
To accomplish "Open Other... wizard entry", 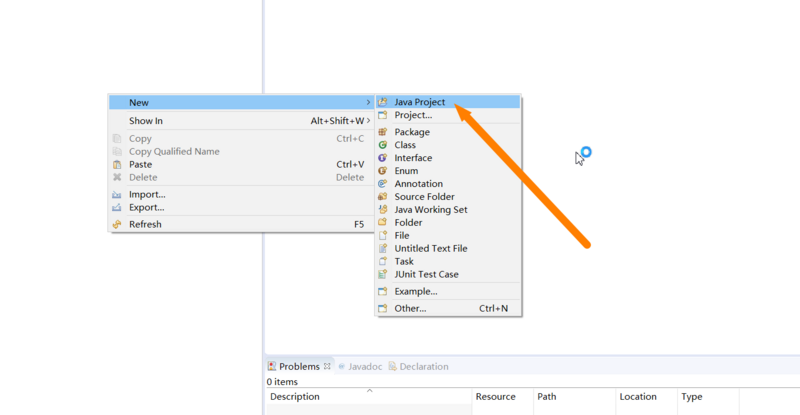I will click(x=448, y=308).
